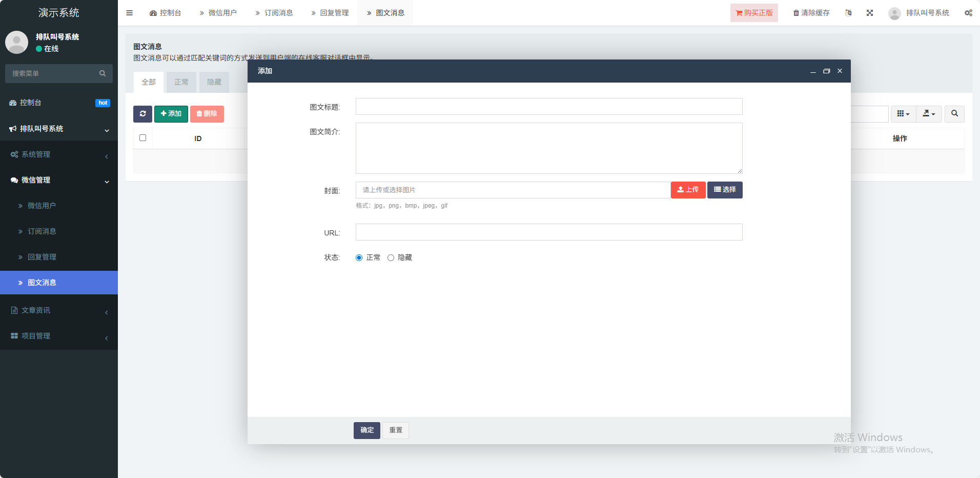980x478 pixels.
Task: Check the select-all checkbox in table header
Action: pos(142,138)
